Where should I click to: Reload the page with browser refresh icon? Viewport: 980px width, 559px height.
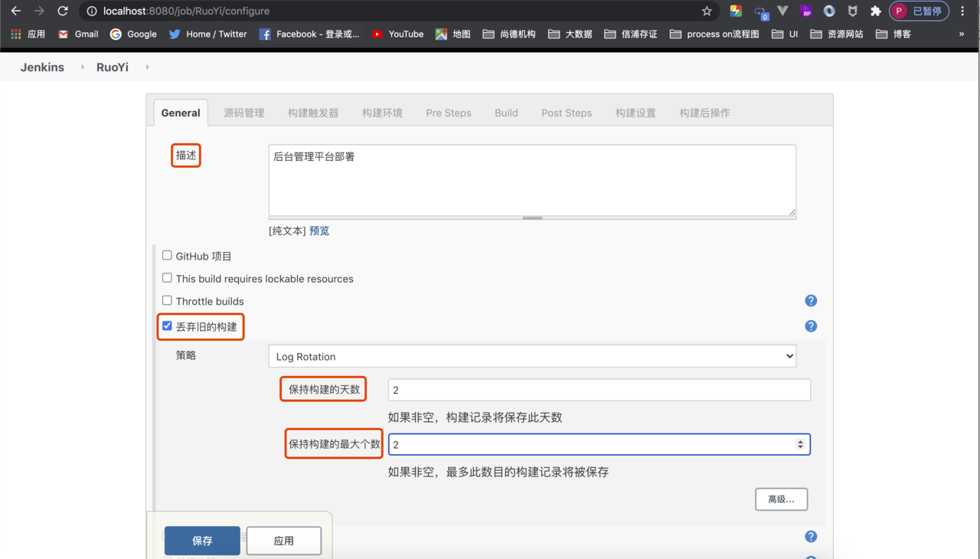[63, 11]
